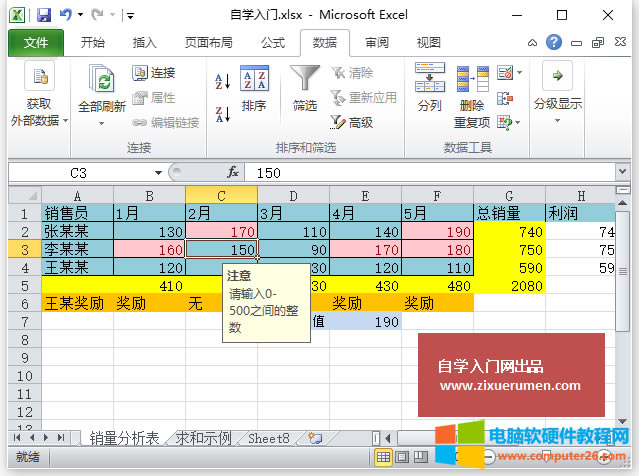Screen dimensions: 639x476
Task: Switch to Normal view in status bar
Action: 383,457
